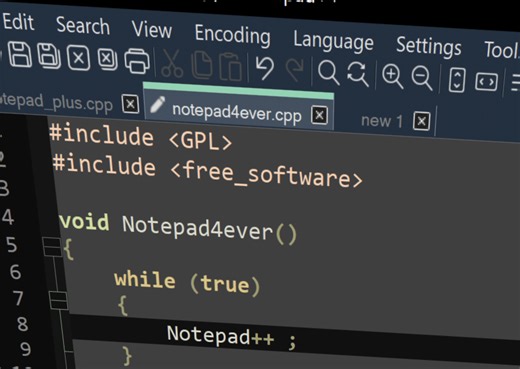520x369 pixels.
Task: Click the Copy toolbar icon
Action: 202,65
